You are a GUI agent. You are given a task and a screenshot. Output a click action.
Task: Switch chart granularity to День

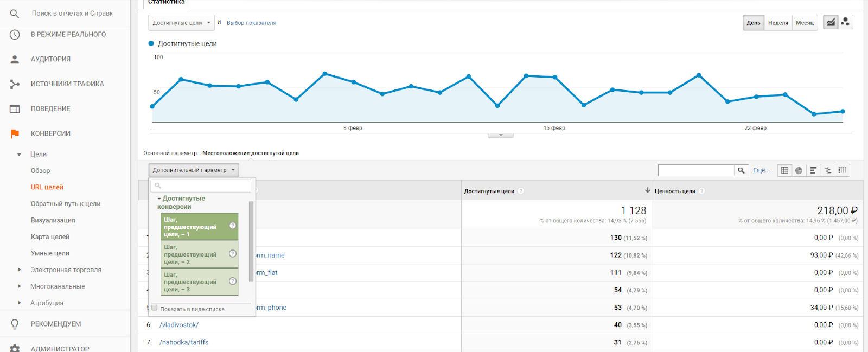[x=754, y=23]
